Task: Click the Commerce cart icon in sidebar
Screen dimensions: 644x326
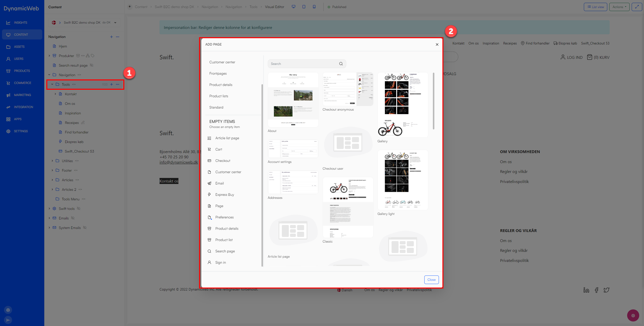Action: [8, 83]
